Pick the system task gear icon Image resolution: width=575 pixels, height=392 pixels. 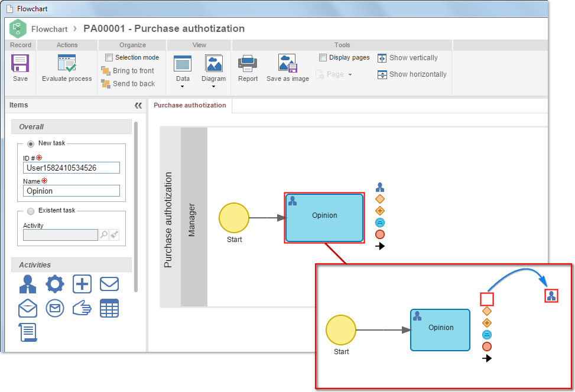click(54, 284)
